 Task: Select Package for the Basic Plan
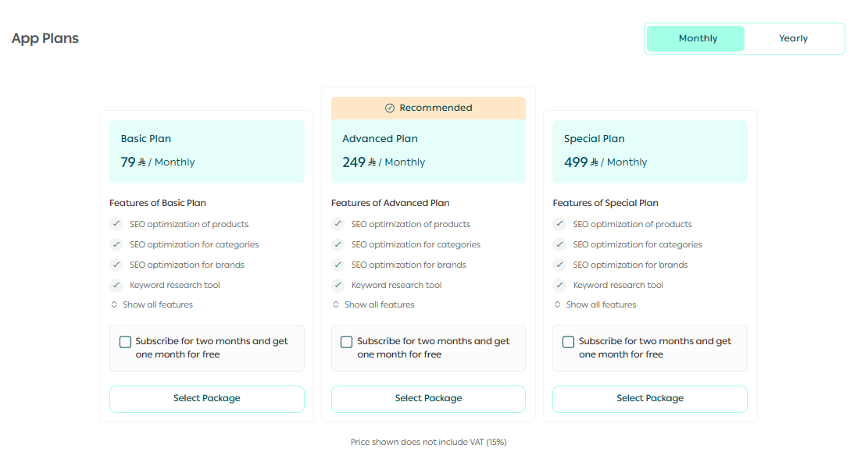pos(207,399)
